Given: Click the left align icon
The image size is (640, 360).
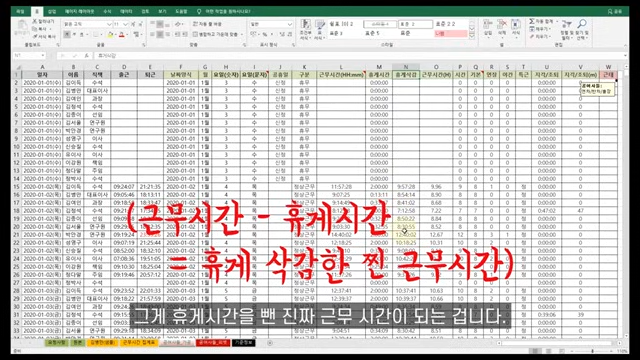Looking at the screenshot, I should (152, 35).
